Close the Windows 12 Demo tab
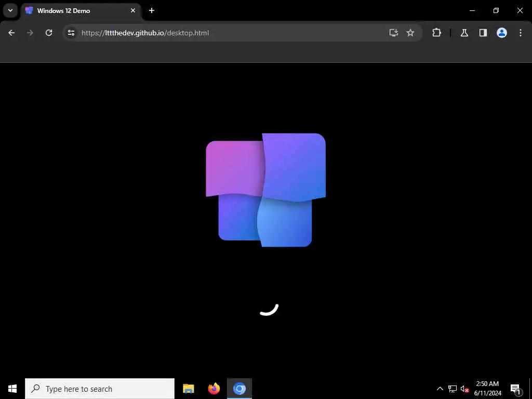 (133, 10)
